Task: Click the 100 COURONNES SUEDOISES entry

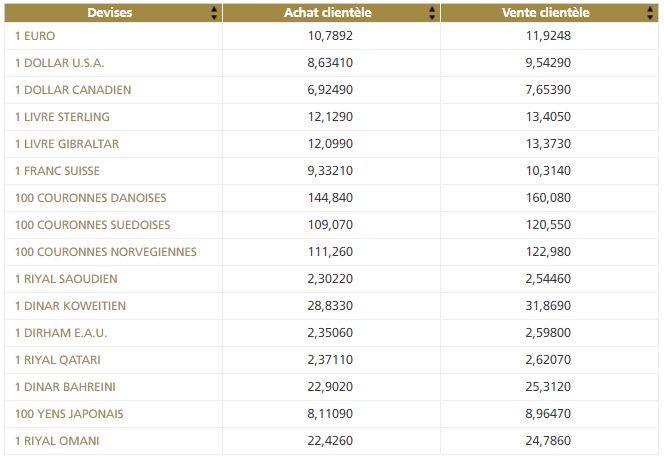Action: click(x=93, y=225)
